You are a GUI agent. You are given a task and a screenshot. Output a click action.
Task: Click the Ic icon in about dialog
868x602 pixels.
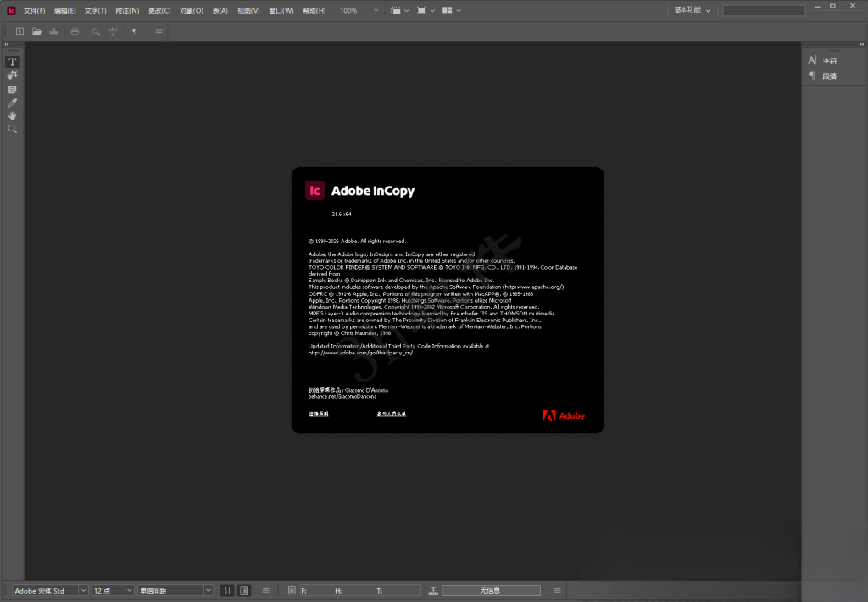(x=314, y=191)
